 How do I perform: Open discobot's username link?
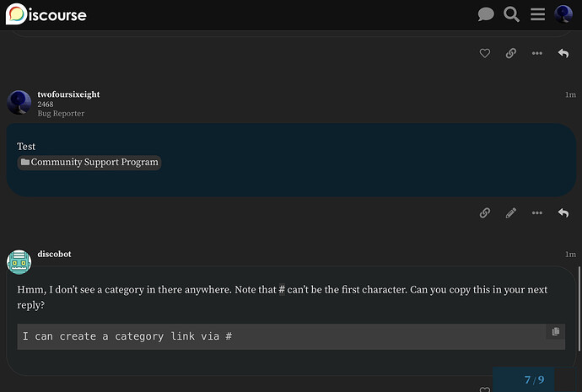54,254
